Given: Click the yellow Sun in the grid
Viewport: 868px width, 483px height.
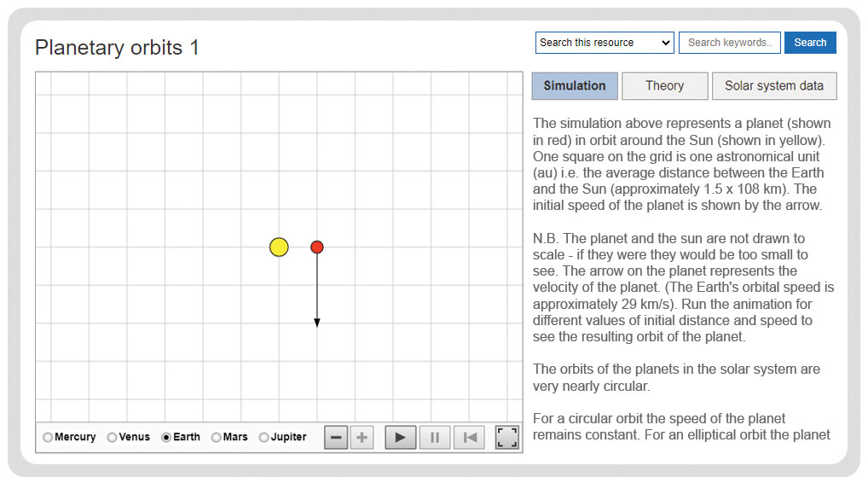Looking at the screenshot, I should tap(279, 247).
